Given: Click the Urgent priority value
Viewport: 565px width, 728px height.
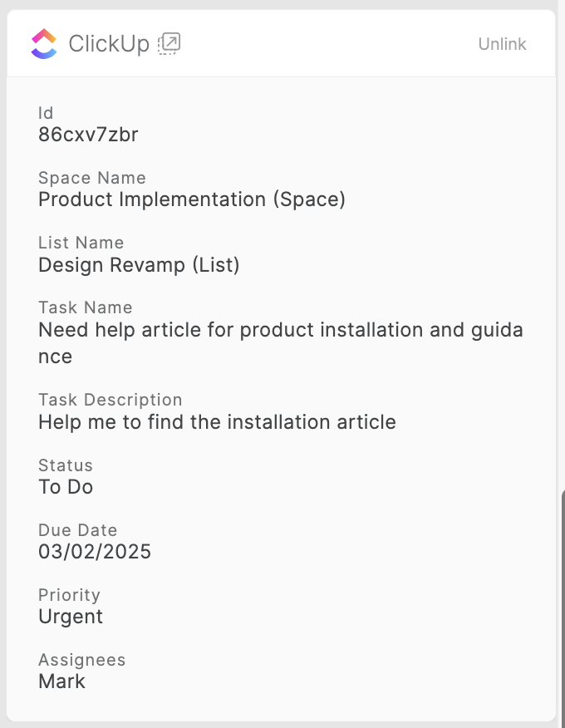Looking at the screenshot, I should coord(71,617).
